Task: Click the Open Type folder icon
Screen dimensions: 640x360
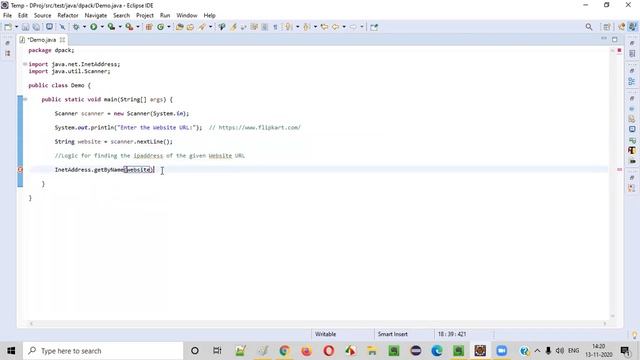Action: [179, 27]
